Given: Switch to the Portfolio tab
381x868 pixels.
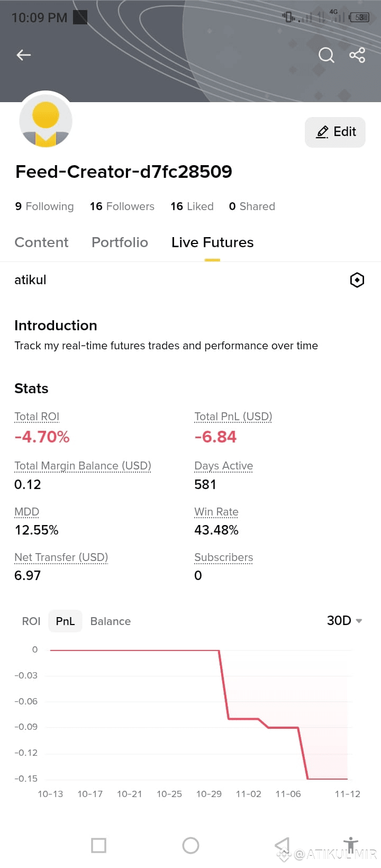Looking at the screenshot, I should coord(120,242).
